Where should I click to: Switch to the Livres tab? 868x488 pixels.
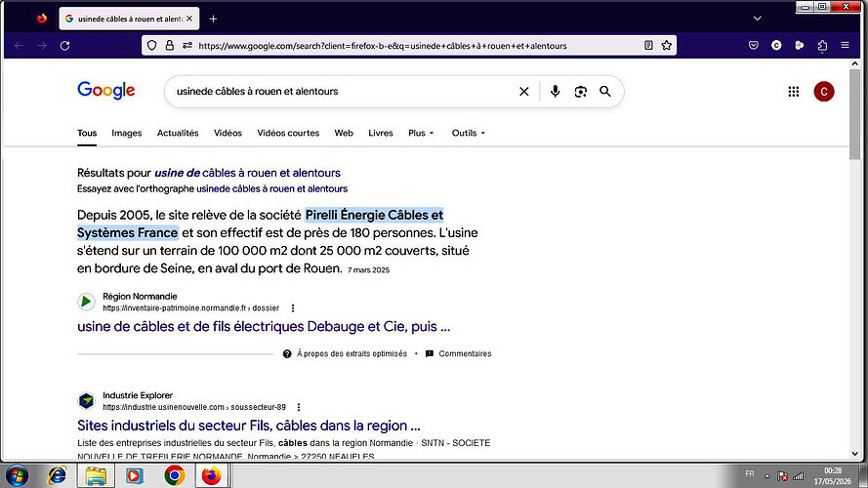click(x=381, y=133)
